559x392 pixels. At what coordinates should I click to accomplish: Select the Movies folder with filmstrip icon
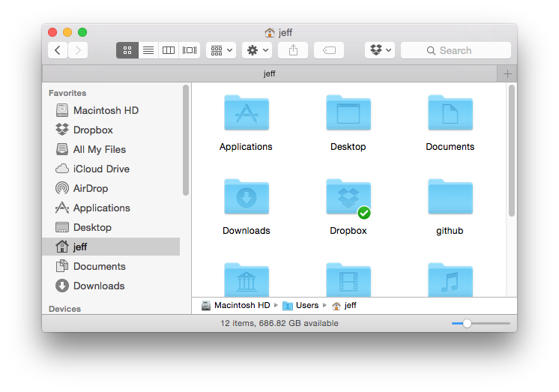coord(348,280)
